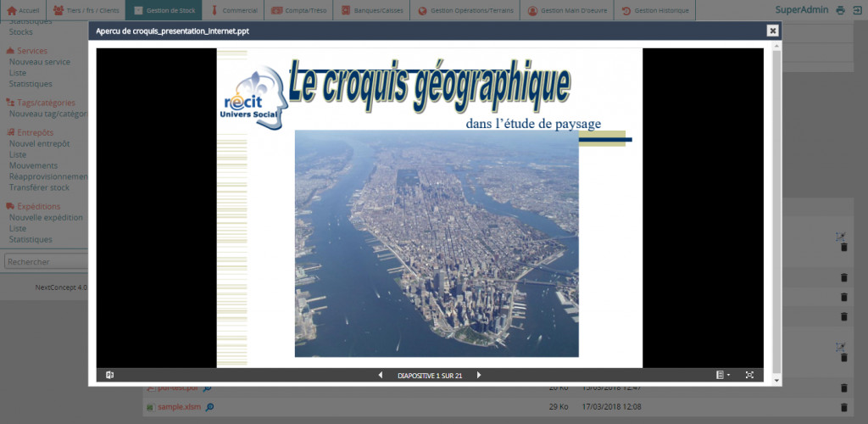The image size is (868, 424).
Task: Click the preview dialog vertical scrollbar
Action: coord(776,212)
